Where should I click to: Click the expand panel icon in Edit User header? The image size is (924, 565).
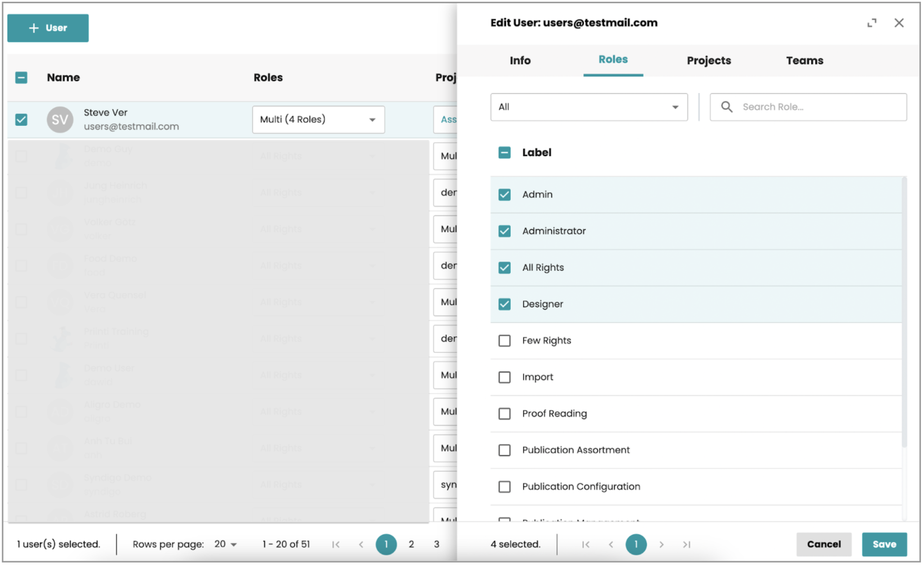(x=871, y=23)
